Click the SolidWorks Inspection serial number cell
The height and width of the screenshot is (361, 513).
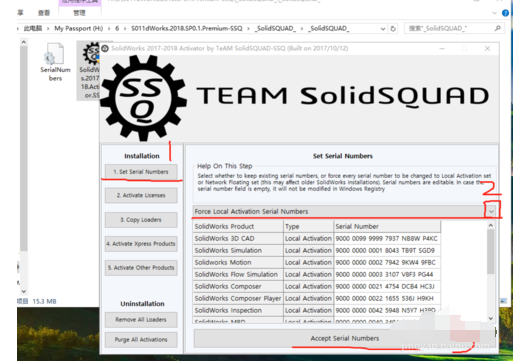tap(387, 311)
